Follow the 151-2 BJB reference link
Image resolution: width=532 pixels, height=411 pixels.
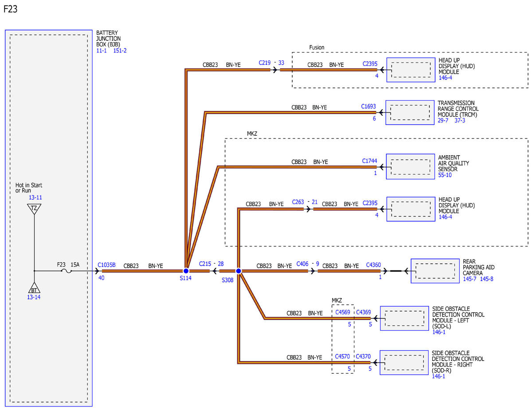[x=120, y=51]
